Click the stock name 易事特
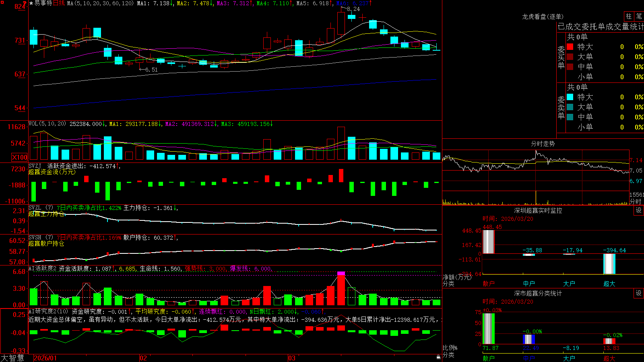 (43, 3)
